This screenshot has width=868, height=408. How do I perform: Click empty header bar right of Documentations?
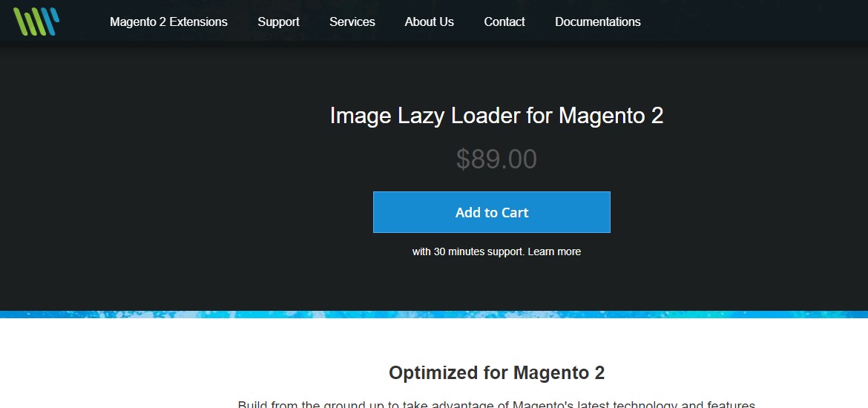753,22
